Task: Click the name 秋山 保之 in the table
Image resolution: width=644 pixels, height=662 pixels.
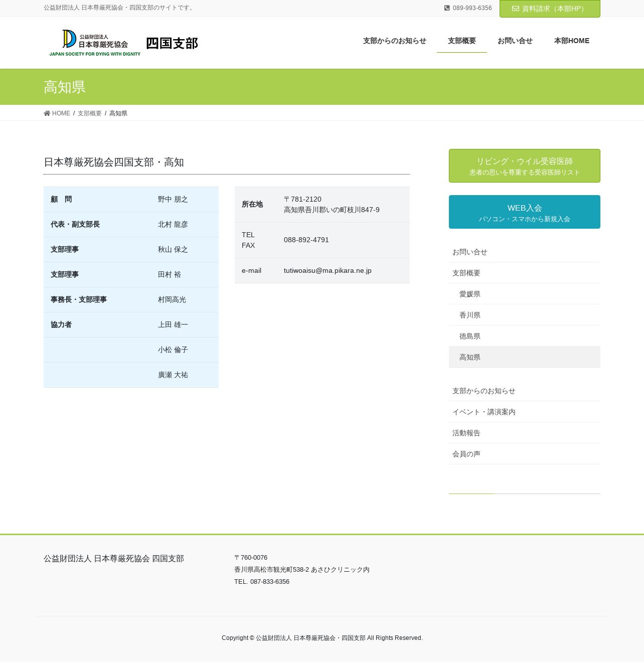Action: [173, 249]
